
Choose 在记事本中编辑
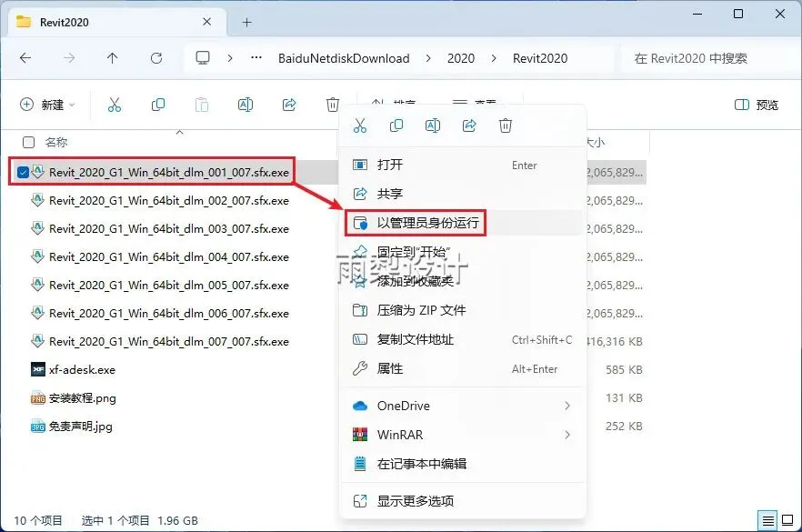tap(463, 464)
